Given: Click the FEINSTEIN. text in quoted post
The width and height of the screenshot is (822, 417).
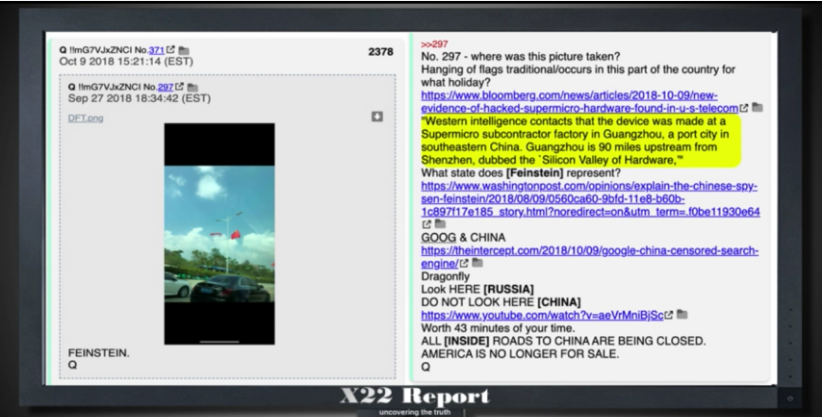Looking at the screenshot, I should [x=99, y=353].
